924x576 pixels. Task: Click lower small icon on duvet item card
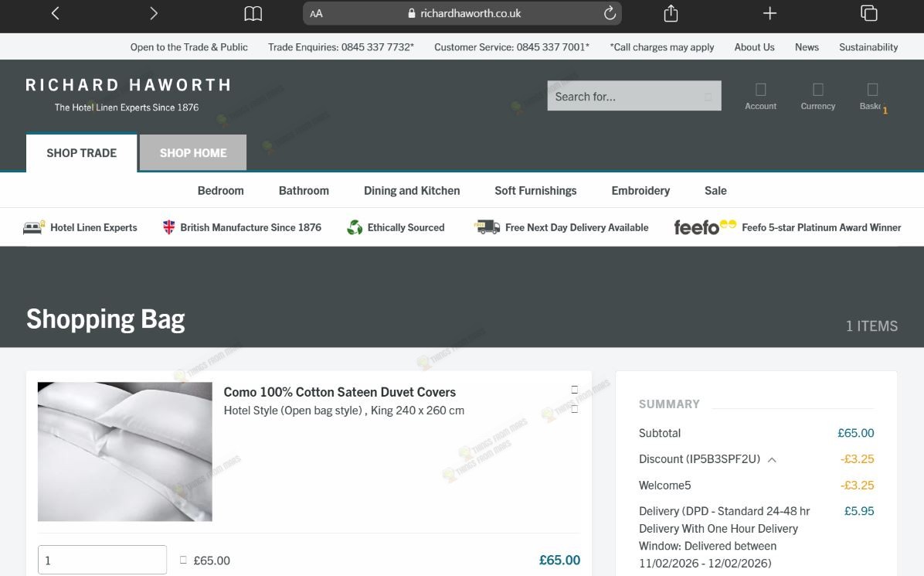tap(575, 408)
